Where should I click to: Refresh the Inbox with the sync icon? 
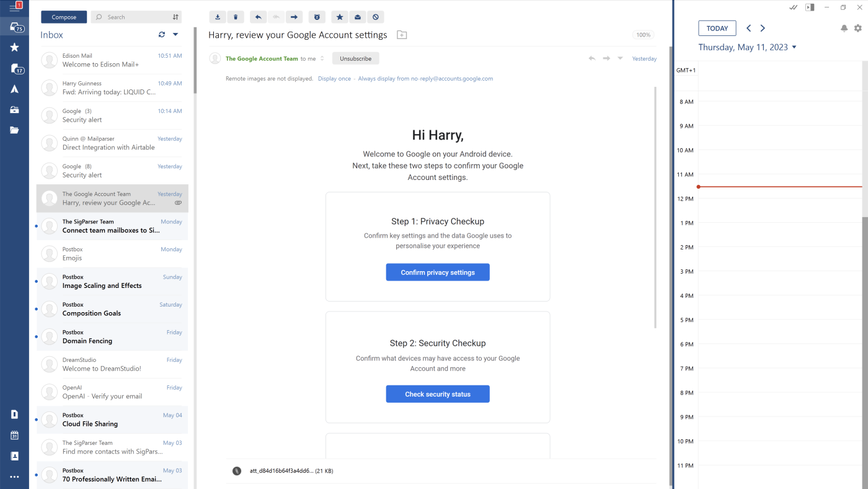pos(161,34)
